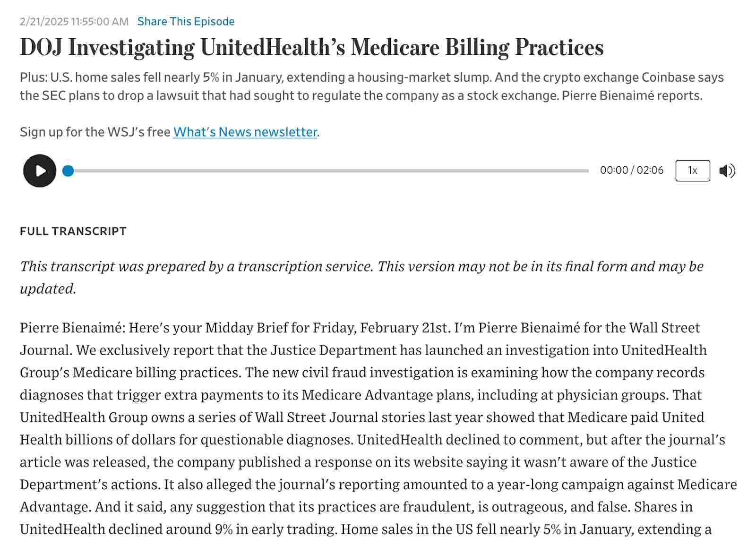Image resolution: width=756 pixels, height=544 pixels.
Task: Play the Midday Brief audio episode
Action: 40,170
